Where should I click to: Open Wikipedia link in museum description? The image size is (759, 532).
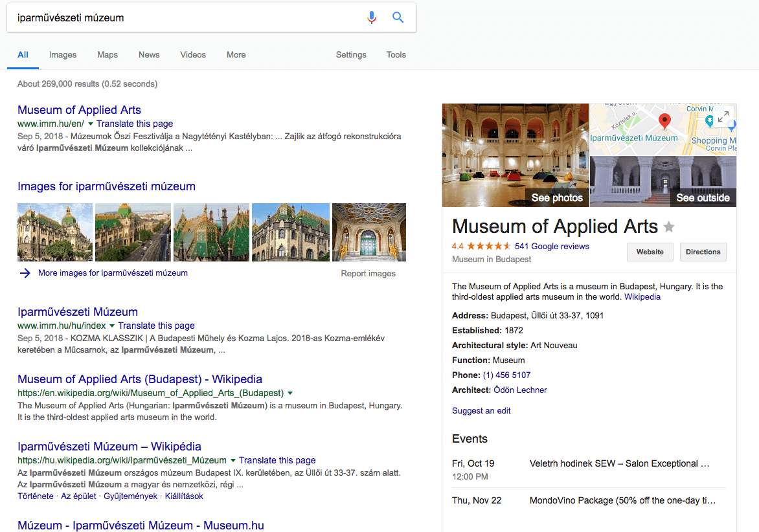click(x=642, y=297)
